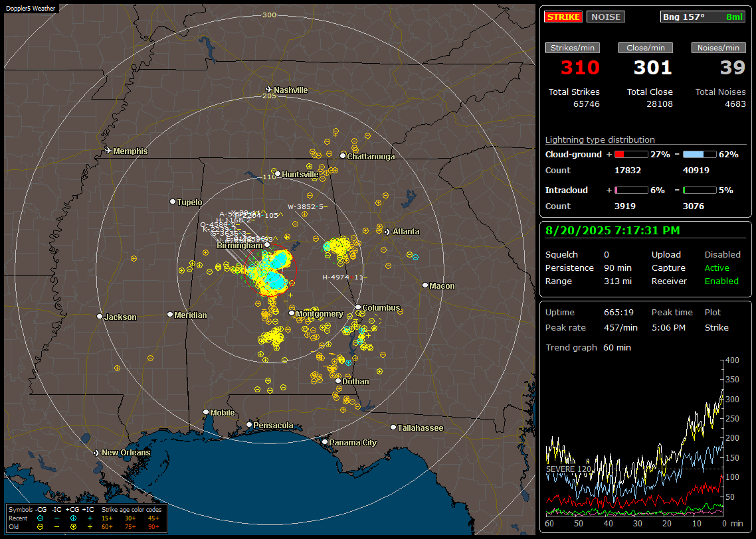Click the Trend graph 60 min value
Viewport: 756px width, 539px height.
coord(616,348)
